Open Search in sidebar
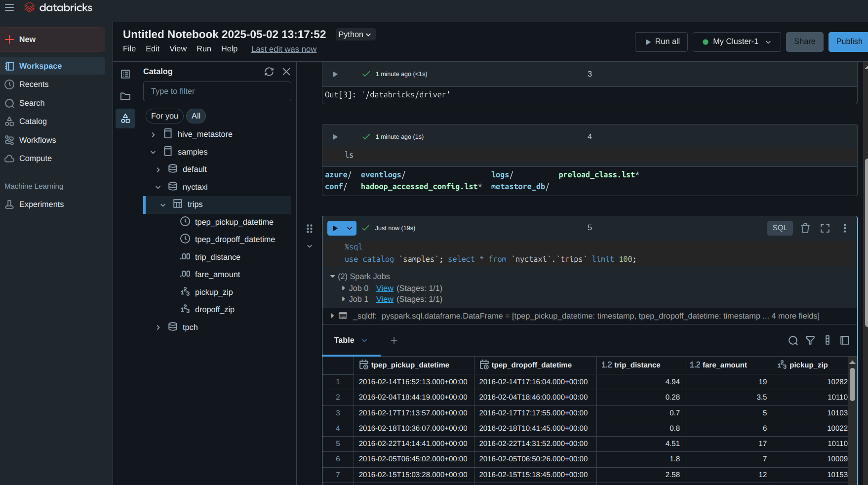Screen dimensions: 868x485 point(52,103)
